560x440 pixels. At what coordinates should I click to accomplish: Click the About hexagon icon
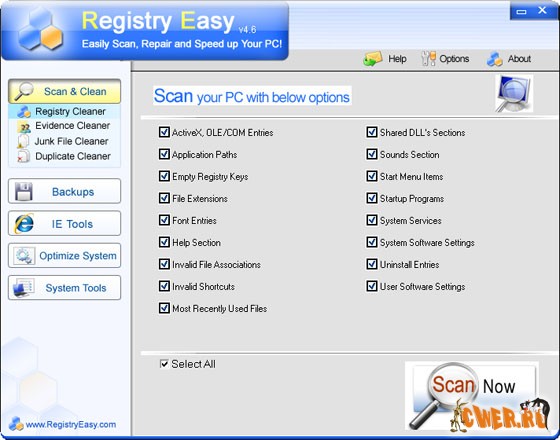(495, 59)
